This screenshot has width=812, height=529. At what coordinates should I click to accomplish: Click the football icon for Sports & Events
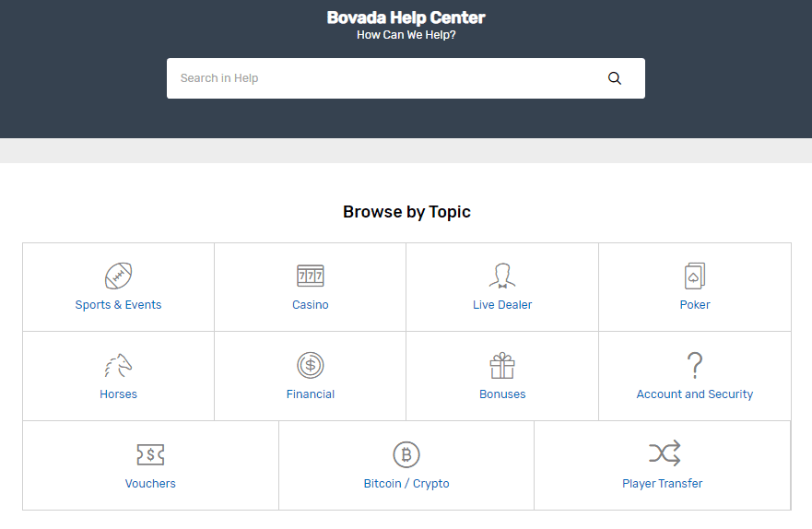[119, 276]
